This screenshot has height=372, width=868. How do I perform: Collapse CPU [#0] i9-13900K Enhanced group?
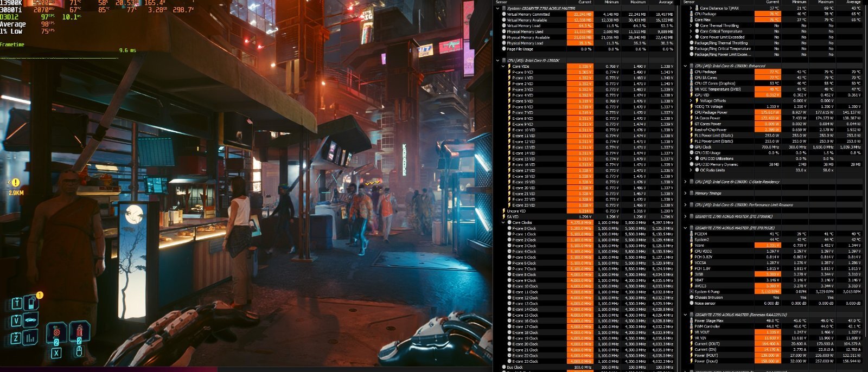click(x=685, y=66)
